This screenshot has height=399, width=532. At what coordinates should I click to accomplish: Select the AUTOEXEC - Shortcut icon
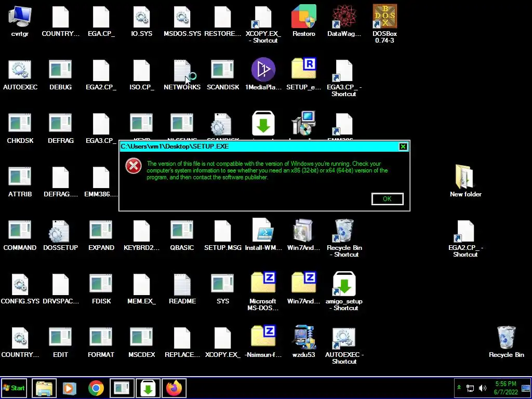(x=344, y=345)
